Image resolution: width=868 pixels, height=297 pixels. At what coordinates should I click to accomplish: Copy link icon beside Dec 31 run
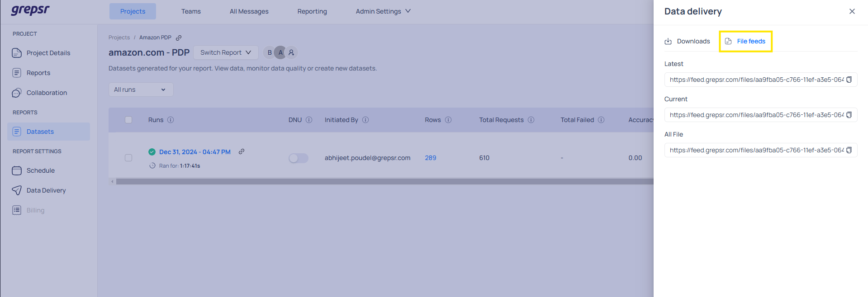tap(242, 152)
